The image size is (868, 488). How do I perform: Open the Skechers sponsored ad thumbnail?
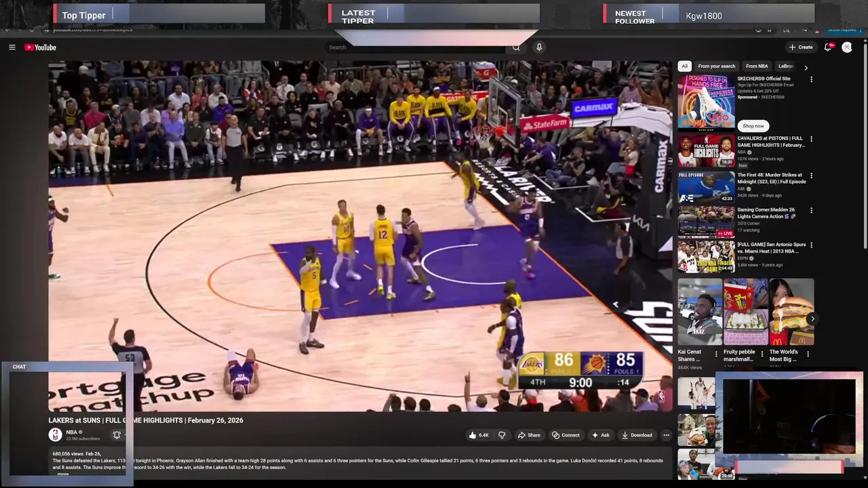click(706, 102)
